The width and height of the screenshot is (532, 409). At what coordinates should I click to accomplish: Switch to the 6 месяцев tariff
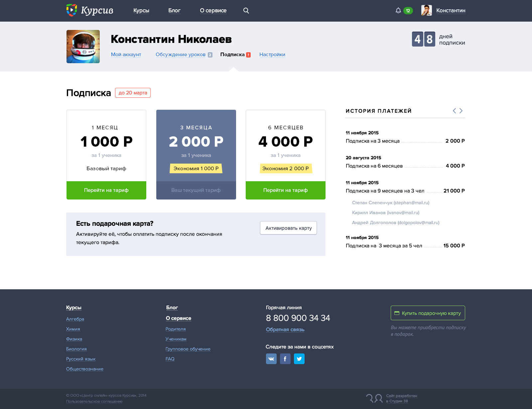(286, 190)
